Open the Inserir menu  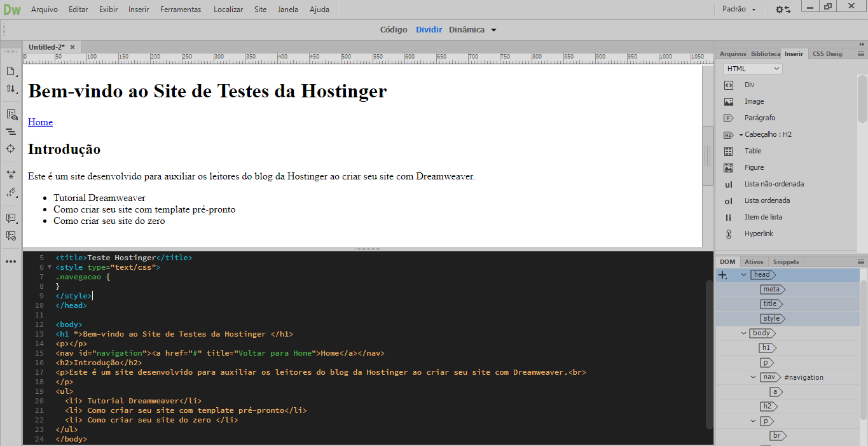point(138,9)
